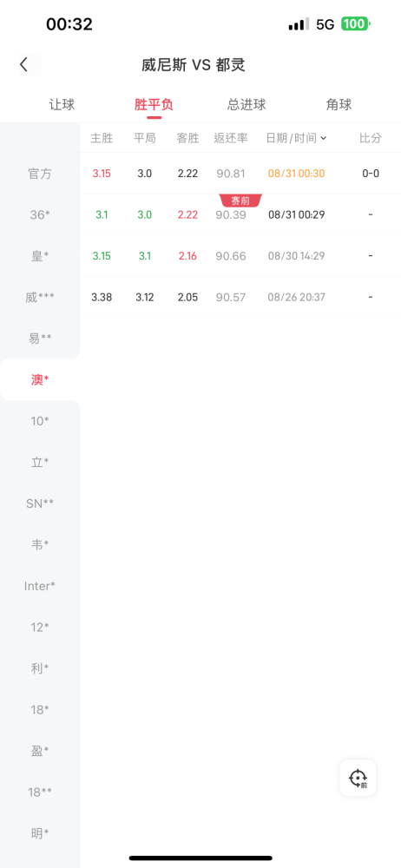Tap the locate pre-match target icon
The image size is (401, 868).
tap(358, 778)
